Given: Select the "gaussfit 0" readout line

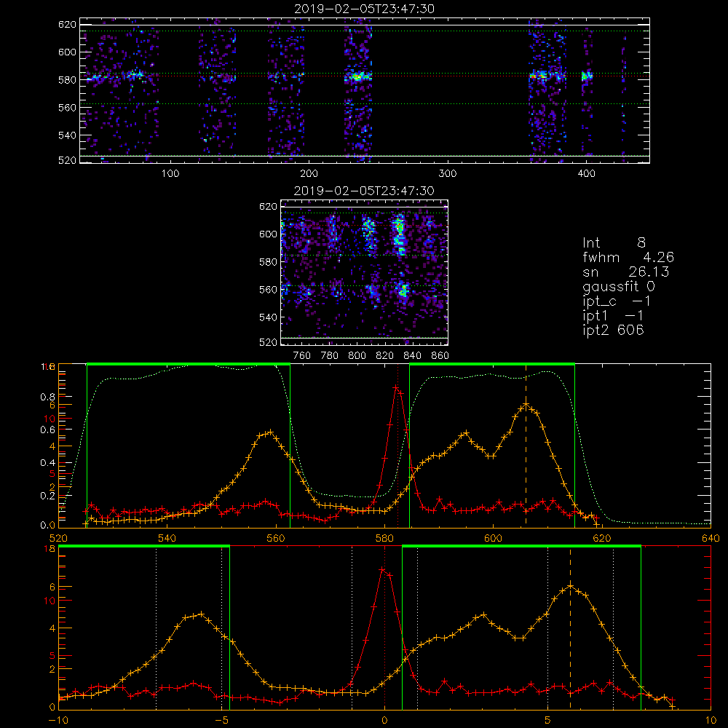Looking at the screenshot, I should tap(619, 286).
